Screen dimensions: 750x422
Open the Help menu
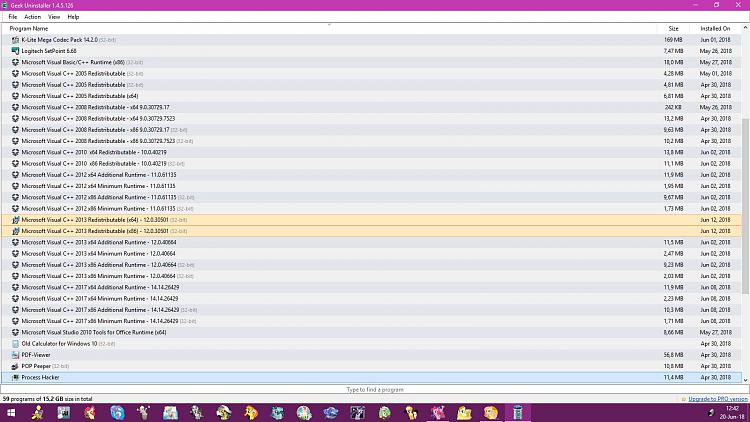(73, 17)
